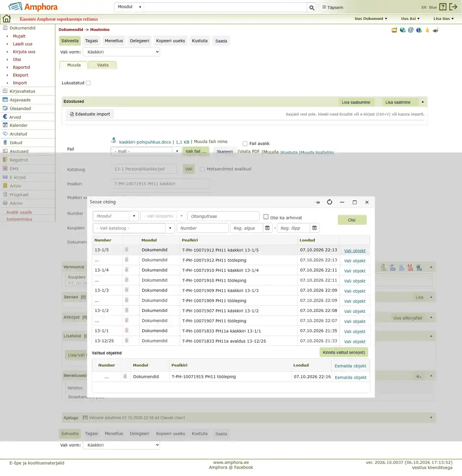Open the Reg. lõpp calendar picker
The width and height of the screenshot is (462, 476).
tap(314, 228)
